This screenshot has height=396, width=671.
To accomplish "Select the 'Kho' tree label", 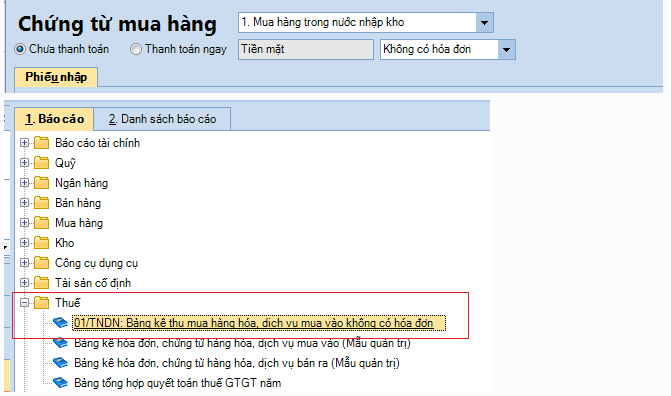I will point(65,243).
